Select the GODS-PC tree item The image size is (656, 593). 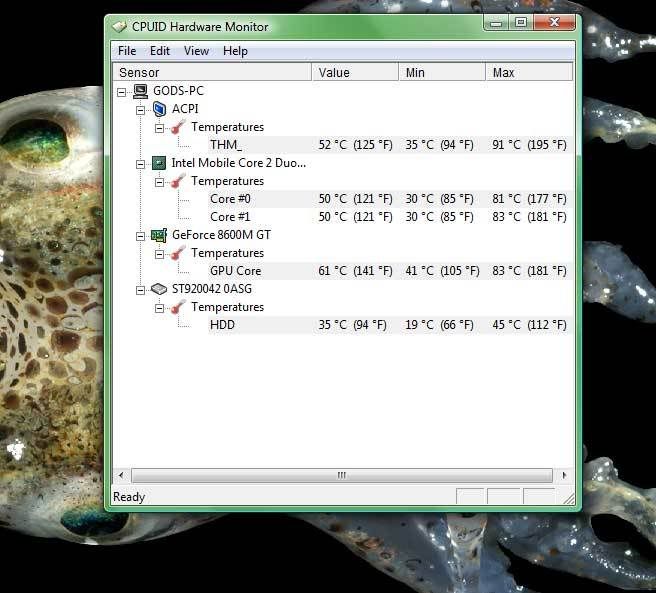click(x=178, y=91)
